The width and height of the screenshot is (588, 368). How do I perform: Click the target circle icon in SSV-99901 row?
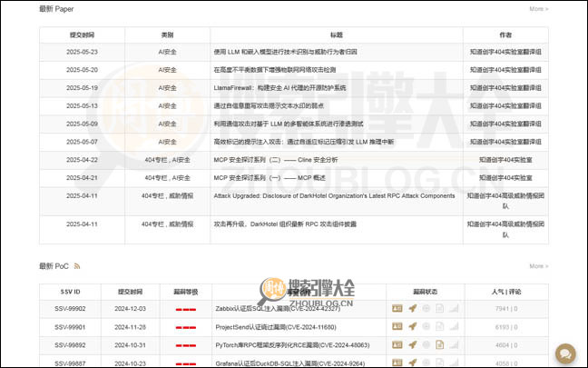426,326
